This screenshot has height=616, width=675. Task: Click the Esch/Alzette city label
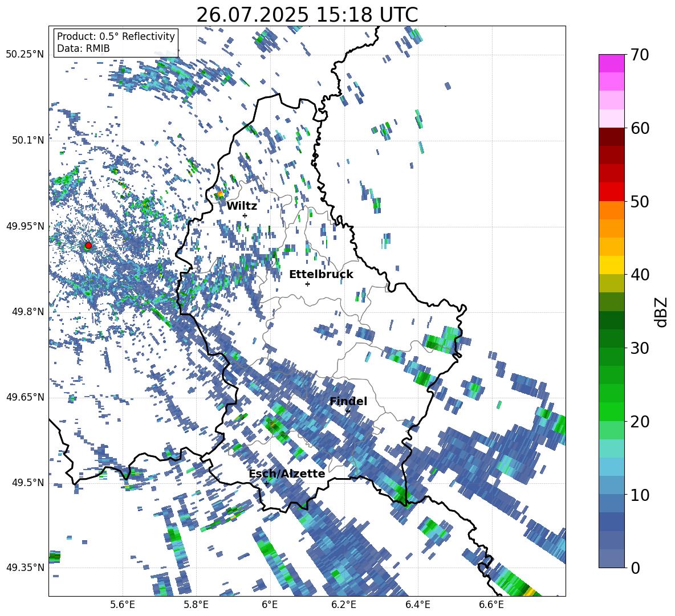tap(287, 474)
